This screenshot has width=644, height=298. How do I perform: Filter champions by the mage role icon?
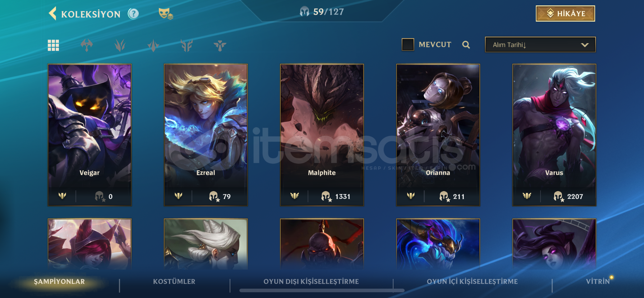(x=153, y=45)
